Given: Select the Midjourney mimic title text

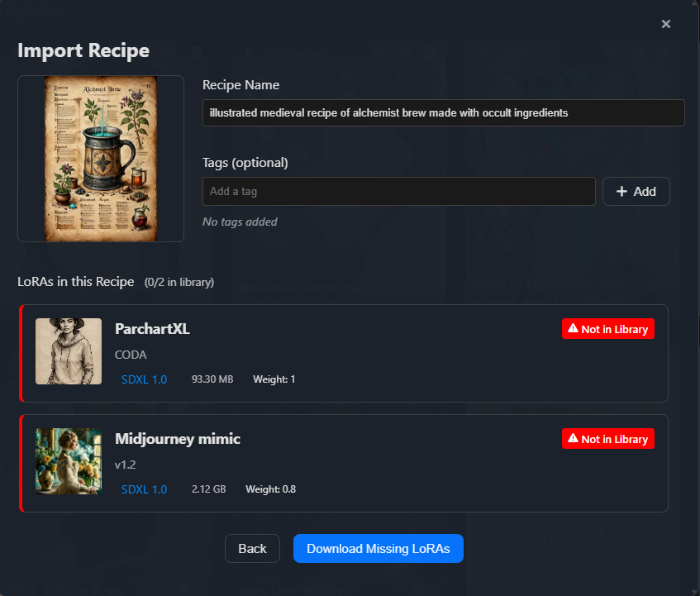Looking at the screenshot, I should pyautogui.click(x=178, y=439).
